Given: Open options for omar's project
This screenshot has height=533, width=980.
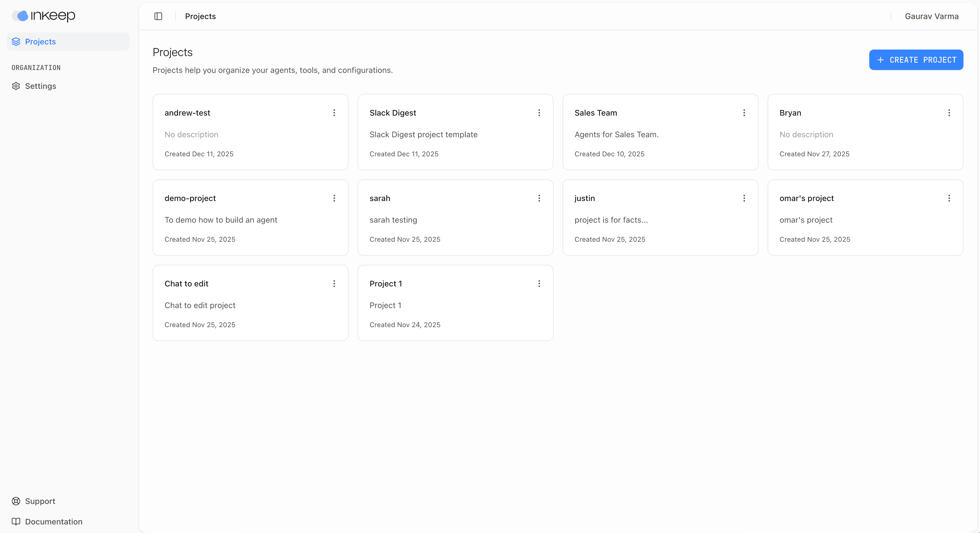Looking at the screenshot, I should tap(949, 198).
